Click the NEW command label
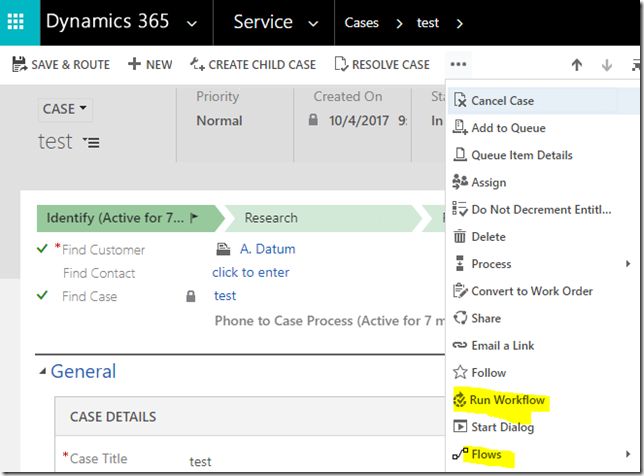644x476 pixels. [159, 65]
